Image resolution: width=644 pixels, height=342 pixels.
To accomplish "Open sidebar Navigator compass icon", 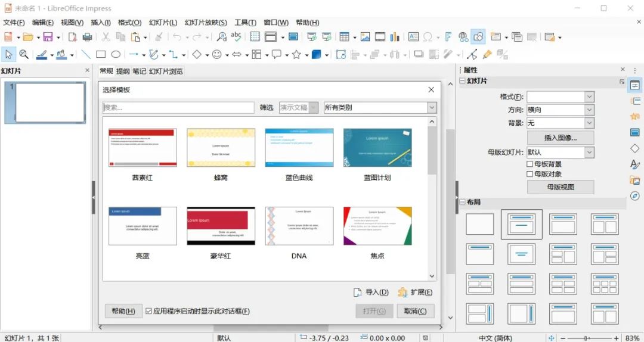I will (635, 195).
